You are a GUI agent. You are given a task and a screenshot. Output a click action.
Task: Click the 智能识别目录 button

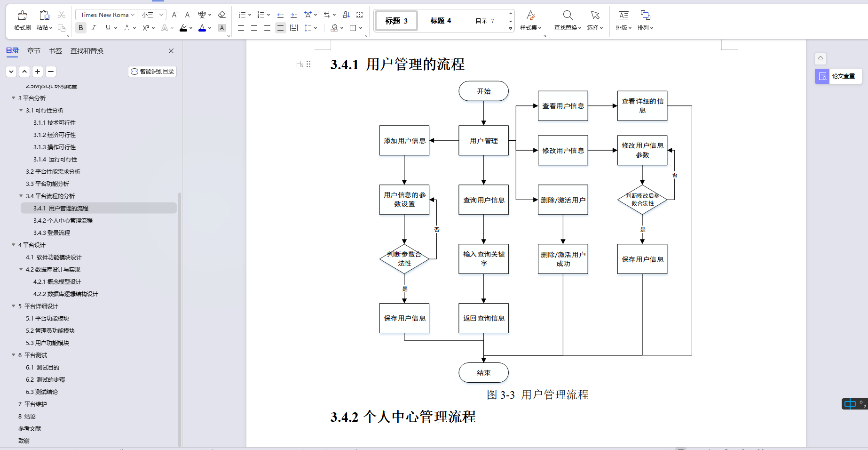tap(152, 71)
